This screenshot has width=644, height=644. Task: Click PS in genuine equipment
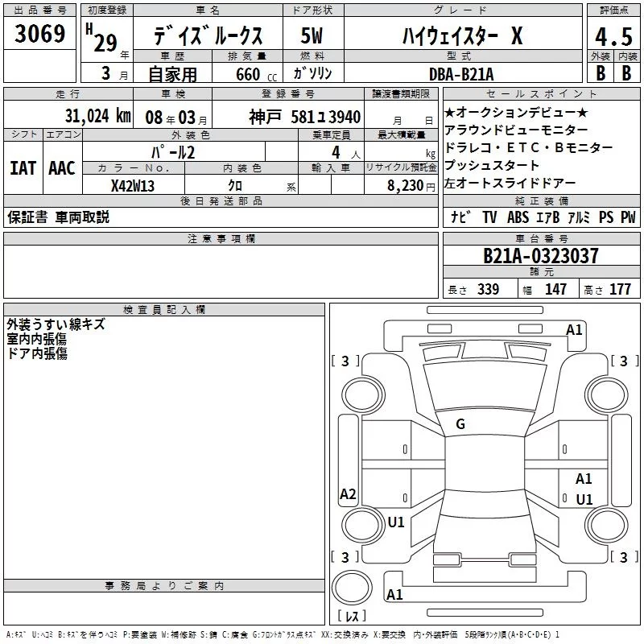[x=606, y=217]
